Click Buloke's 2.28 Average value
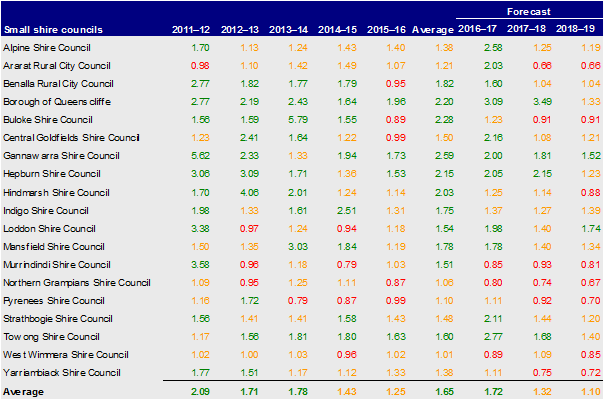The image size is (604, 400). click(x=444, y=120)
